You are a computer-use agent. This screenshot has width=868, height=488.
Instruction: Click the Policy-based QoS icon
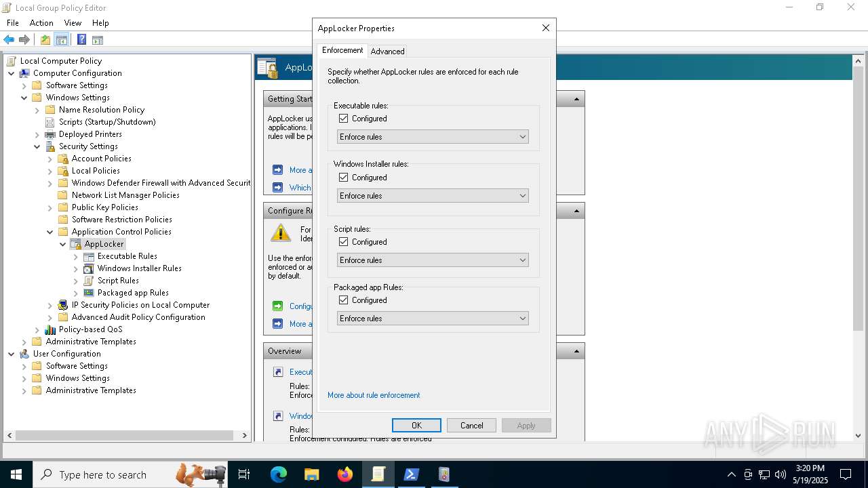click(x=50, y=329)
